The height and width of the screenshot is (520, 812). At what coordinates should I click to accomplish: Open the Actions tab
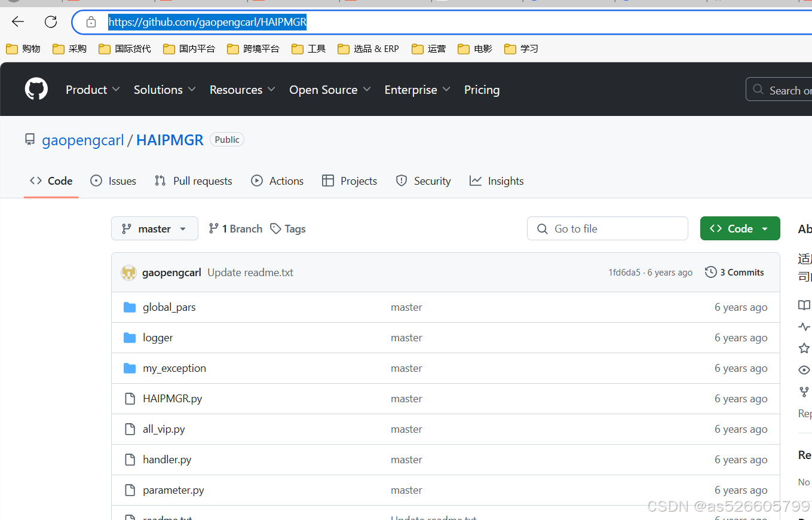(277, 181)
